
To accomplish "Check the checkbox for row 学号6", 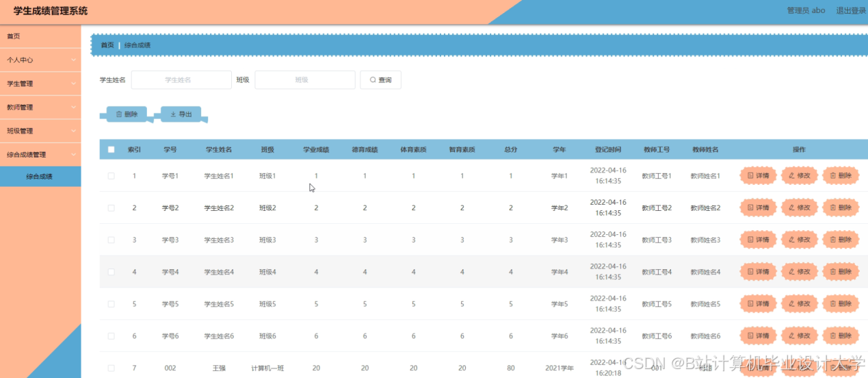I will coord(111,336).
